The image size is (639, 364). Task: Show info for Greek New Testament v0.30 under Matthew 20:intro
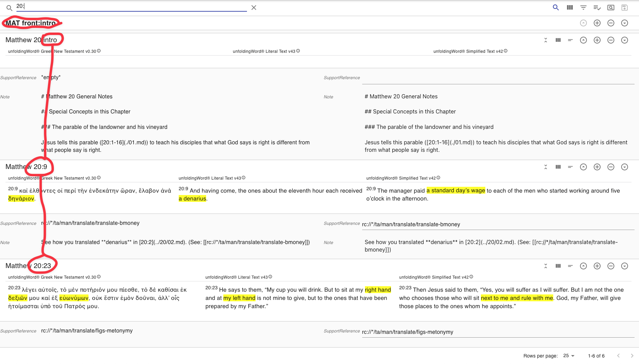click(99, 51)
